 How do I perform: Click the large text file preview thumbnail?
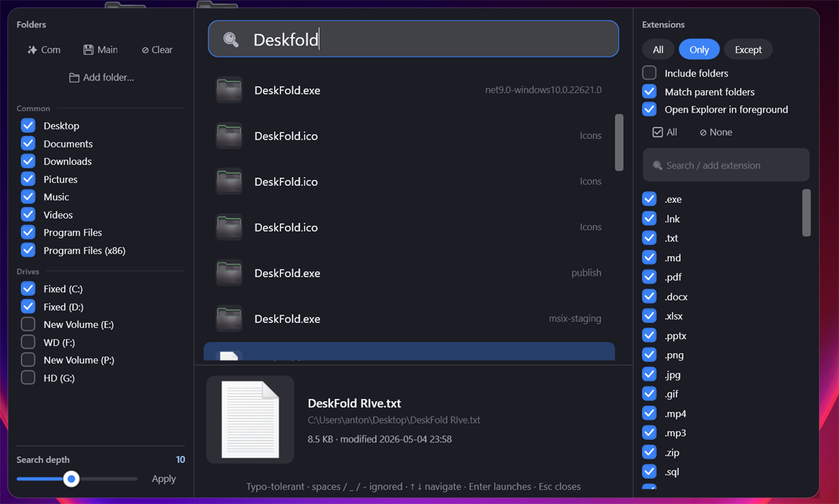(x=250, y=419)
